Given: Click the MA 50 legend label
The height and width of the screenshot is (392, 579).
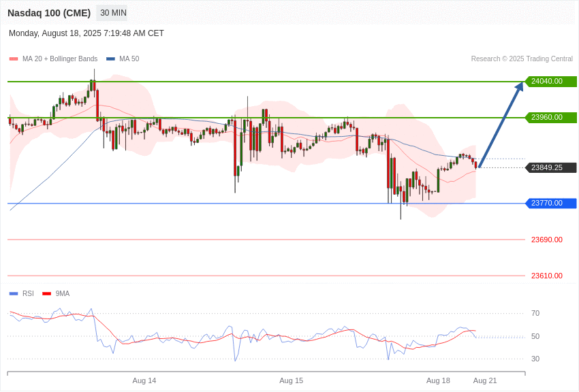Looking at the screenshot, I should pyautogui.click(x=129, y=59).
